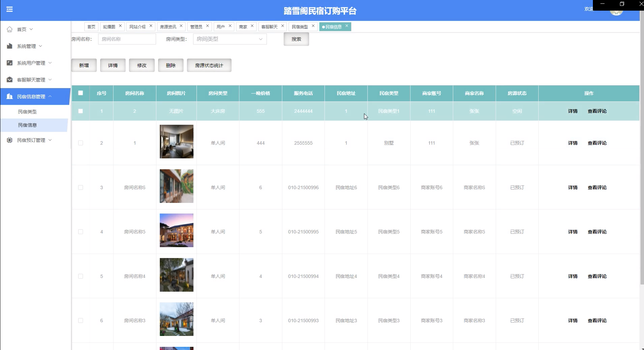Click the 民宿预订管理 chip icon

point(10,140)
